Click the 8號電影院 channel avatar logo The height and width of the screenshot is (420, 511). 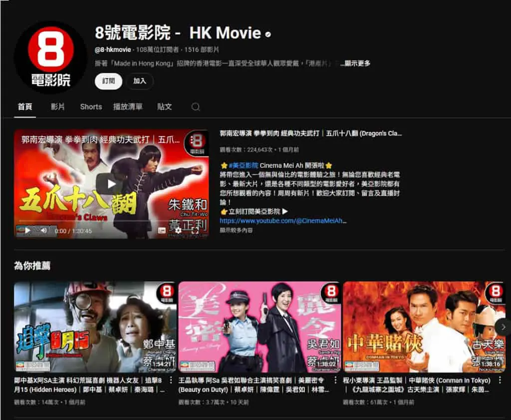pyautogui.click(x=50, y=57)
